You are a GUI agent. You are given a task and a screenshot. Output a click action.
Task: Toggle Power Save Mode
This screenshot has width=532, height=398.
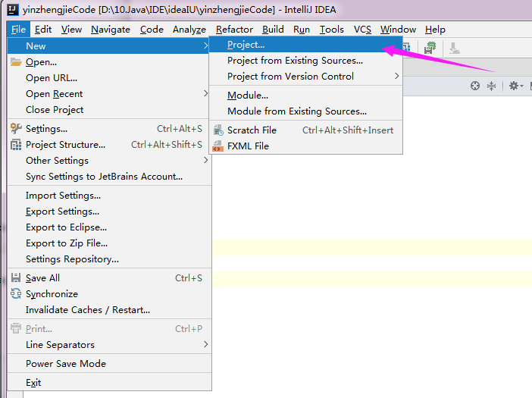click(x=109, y=364)
